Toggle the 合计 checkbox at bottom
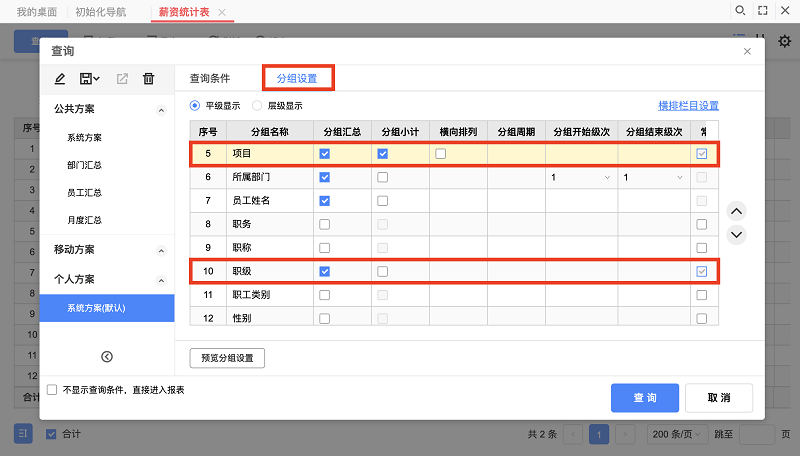This screenshot has width=800, height=456. (x=51, y=434)
